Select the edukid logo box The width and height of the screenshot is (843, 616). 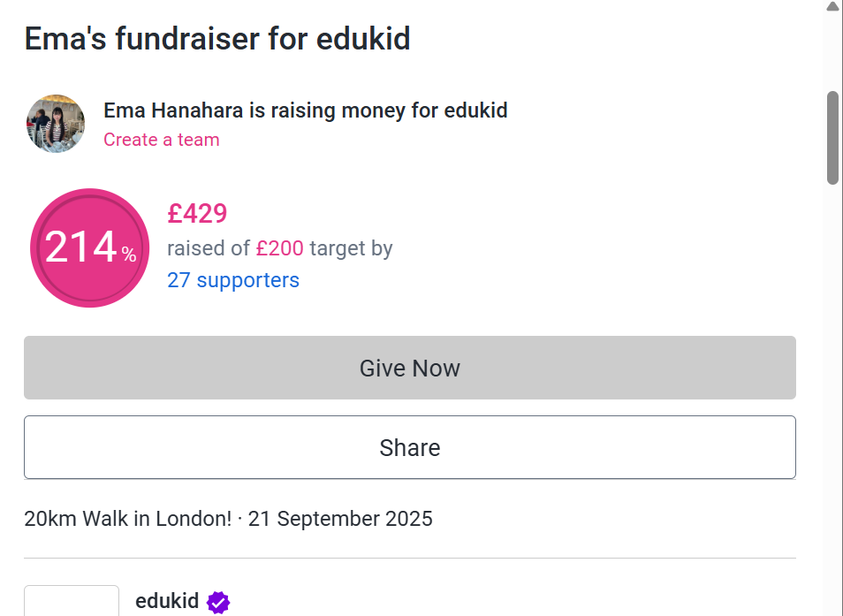[x=71, y=602]
